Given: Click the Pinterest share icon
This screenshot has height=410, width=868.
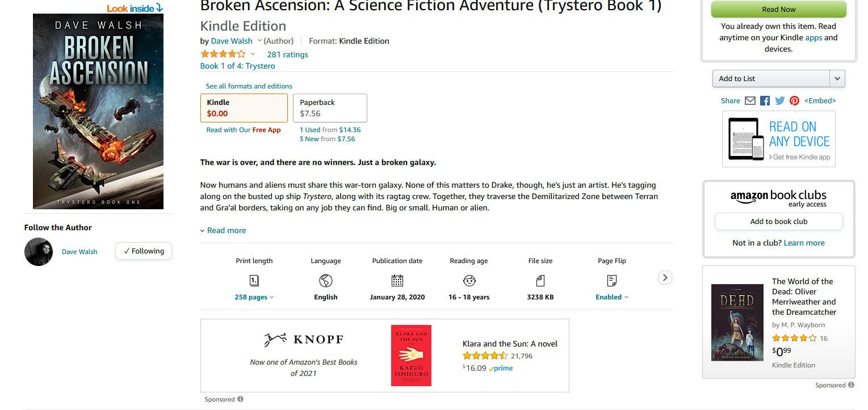Looking at the screenshot, I should point(794,100).
